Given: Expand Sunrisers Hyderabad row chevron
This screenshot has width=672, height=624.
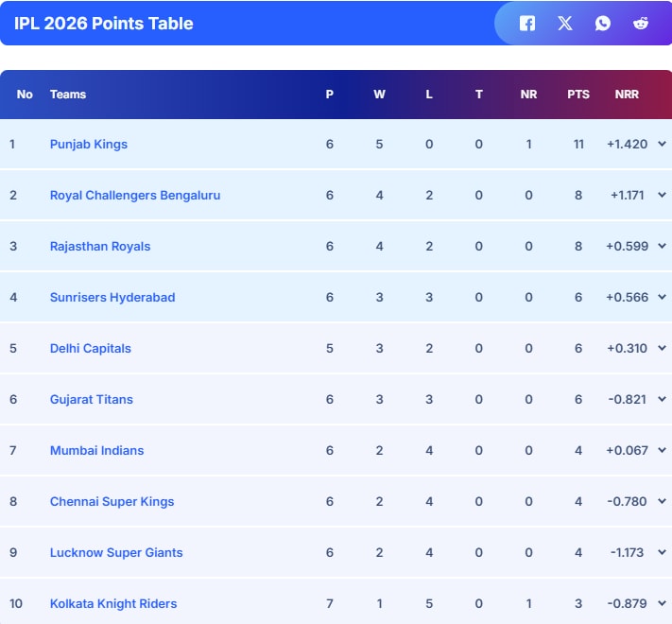Looking at the screenshot, I should tap(662, 298).
